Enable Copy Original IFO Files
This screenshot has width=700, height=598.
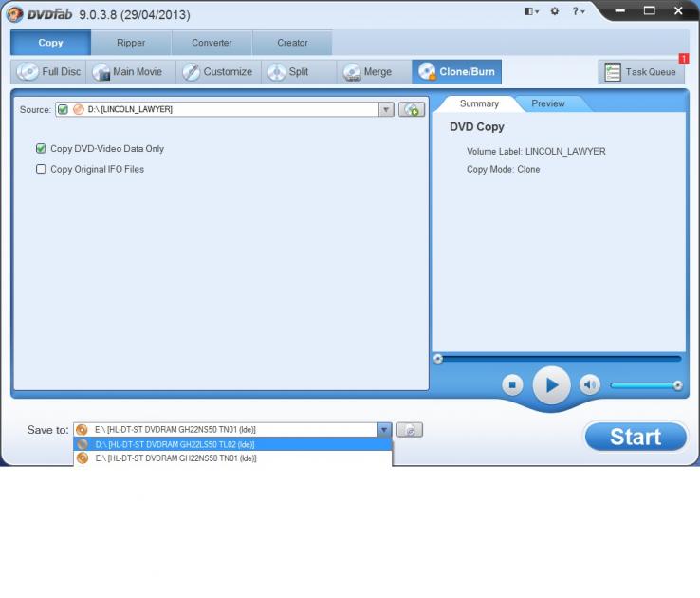click(x=41, y=169)
